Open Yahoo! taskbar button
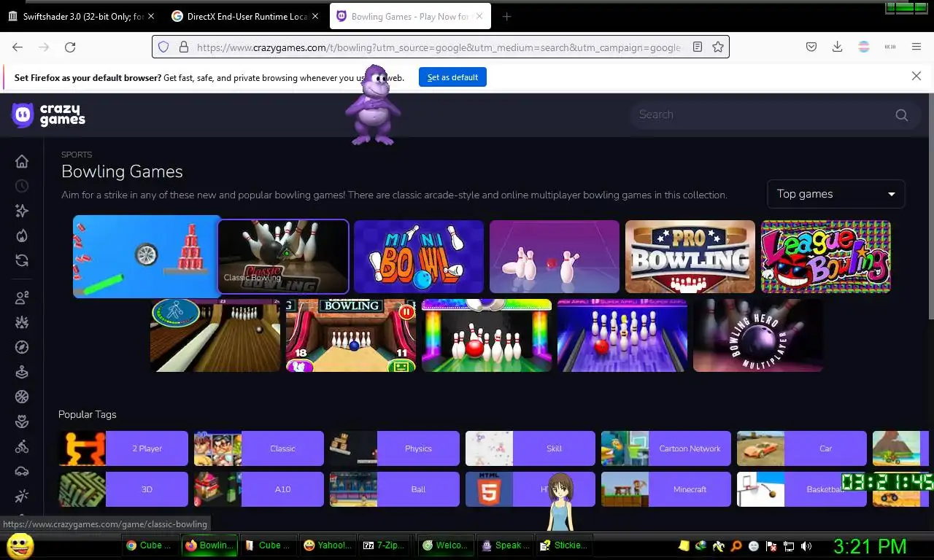This screenshot has width=934, height=560. tap(327, 545)
